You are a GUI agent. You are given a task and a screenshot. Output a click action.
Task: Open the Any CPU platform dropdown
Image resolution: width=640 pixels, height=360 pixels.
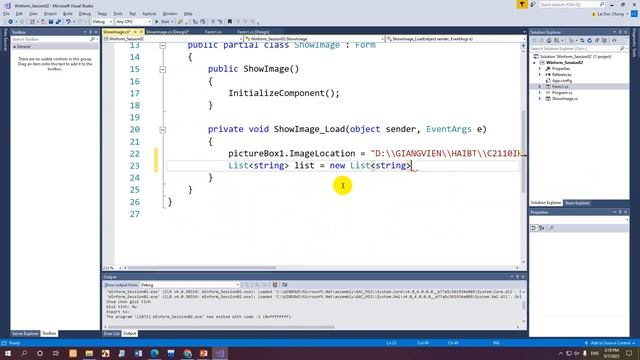(133, 22)
